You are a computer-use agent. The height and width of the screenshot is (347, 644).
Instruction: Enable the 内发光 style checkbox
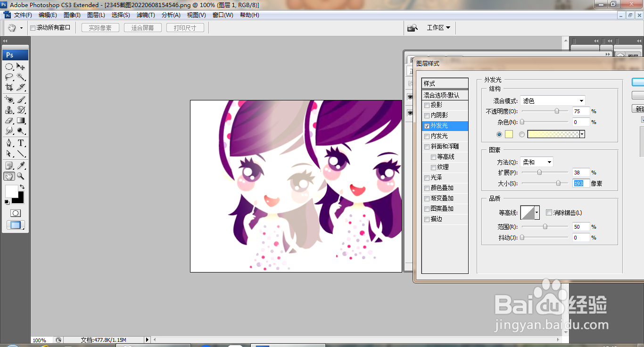427,136
